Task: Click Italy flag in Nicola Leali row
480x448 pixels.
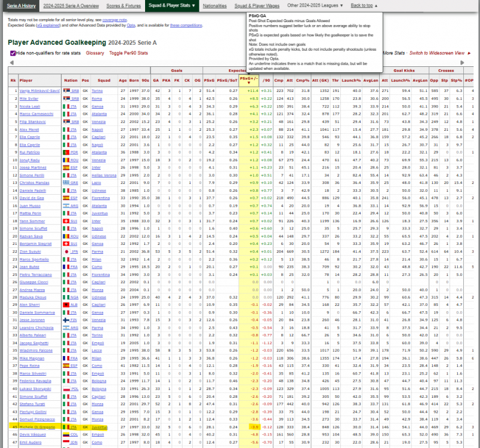Action: pyautogui.click(x=66, y=106)
